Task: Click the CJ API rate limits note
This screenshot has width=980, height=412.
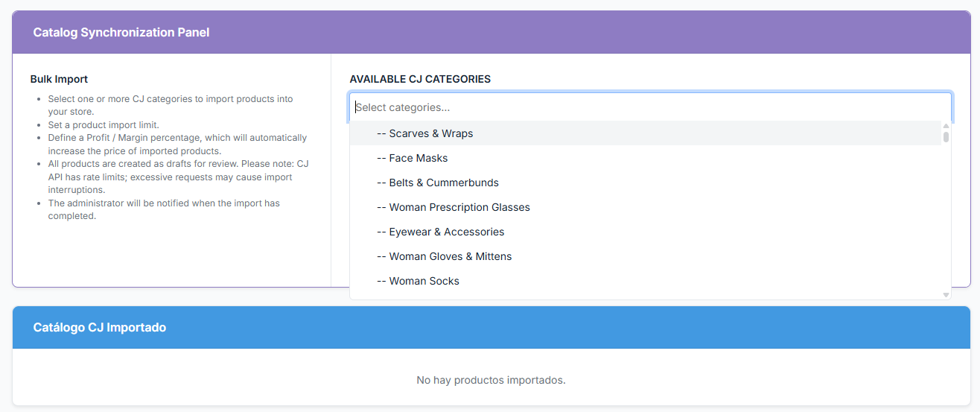Action: pyautogui.click(x=177, y=177)
